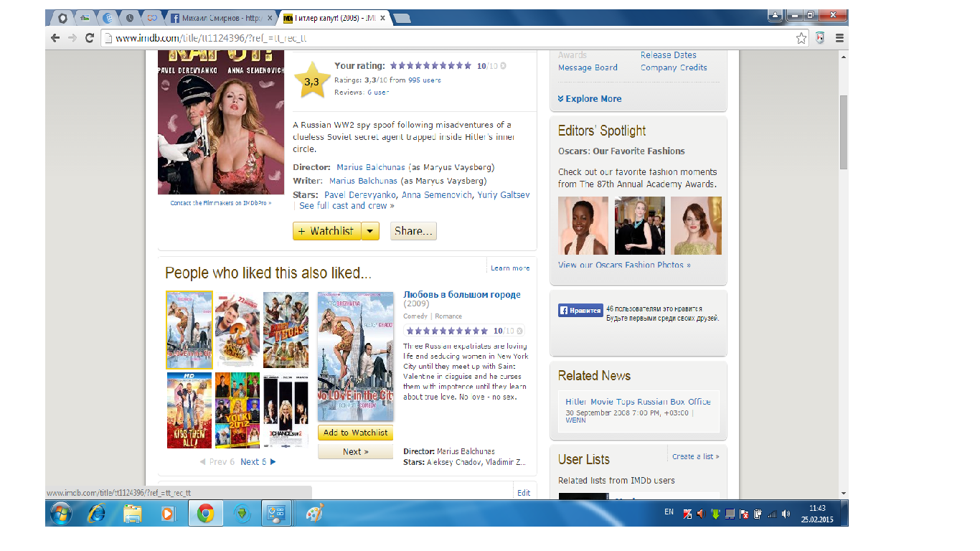
Task: Expand the Watchlist dropdown arrow
Action: [370, 231]
